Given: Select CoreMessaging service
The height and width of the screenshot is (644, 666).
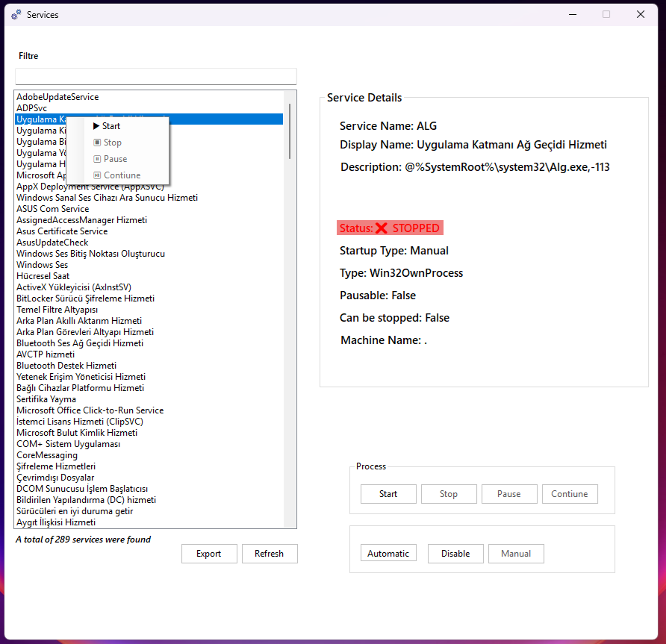Looking at the screenshot, I should click(x=149, y=455).
